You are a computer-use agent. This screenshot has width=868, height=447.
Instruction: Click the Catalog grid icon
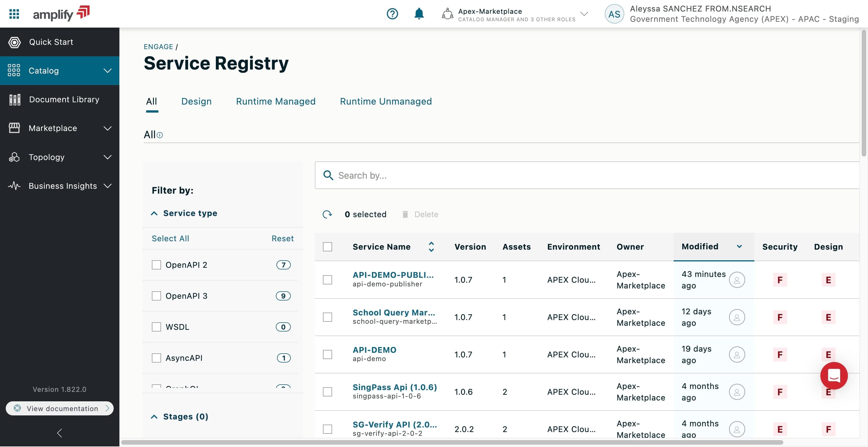pos(14,70)
